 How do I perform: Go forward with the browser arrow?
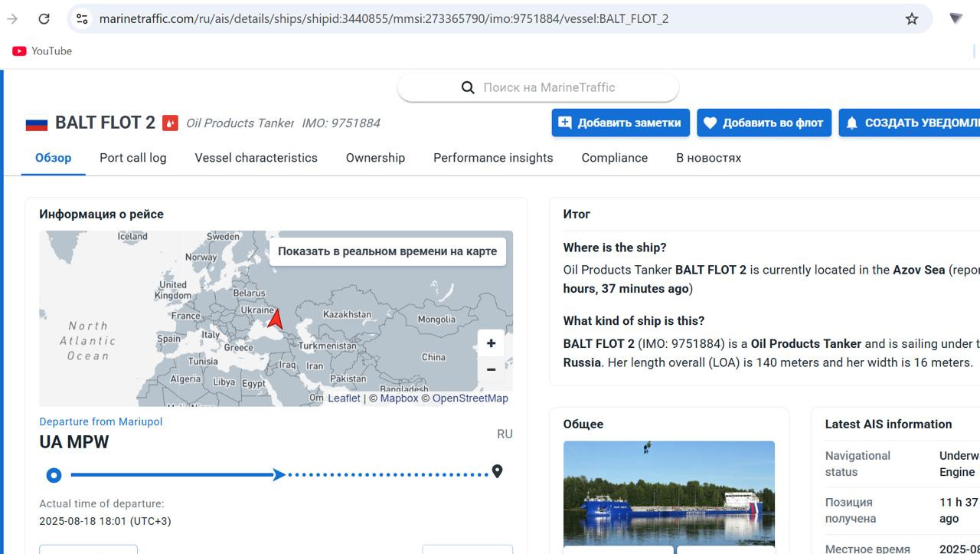12,18
